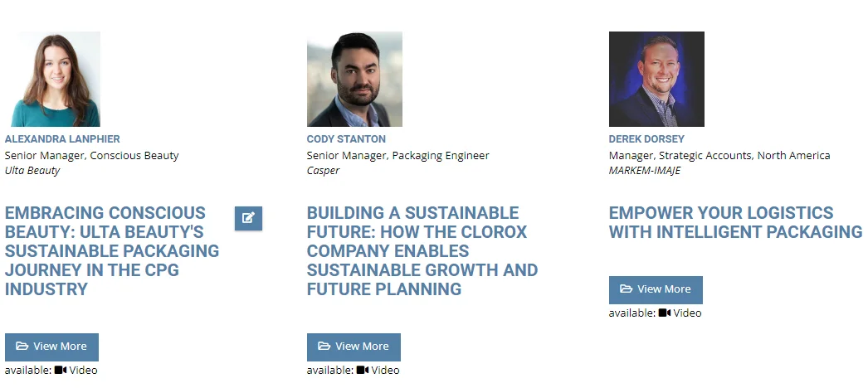The width and height of the screenshot is (868, 388).
Task: Click the Video label under Derek Dorsey's session
Action: (x=687, y=313)
